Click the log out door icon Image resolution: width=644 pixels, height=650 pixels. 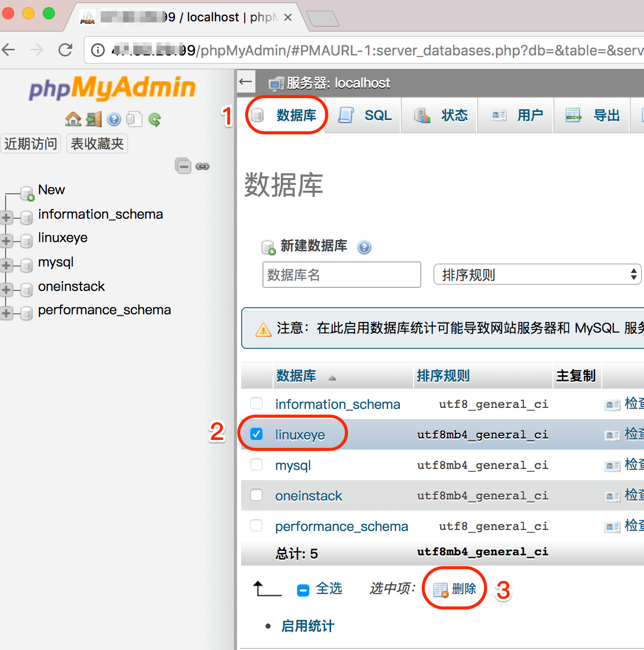pyautogui.click(x=94, y=120)
